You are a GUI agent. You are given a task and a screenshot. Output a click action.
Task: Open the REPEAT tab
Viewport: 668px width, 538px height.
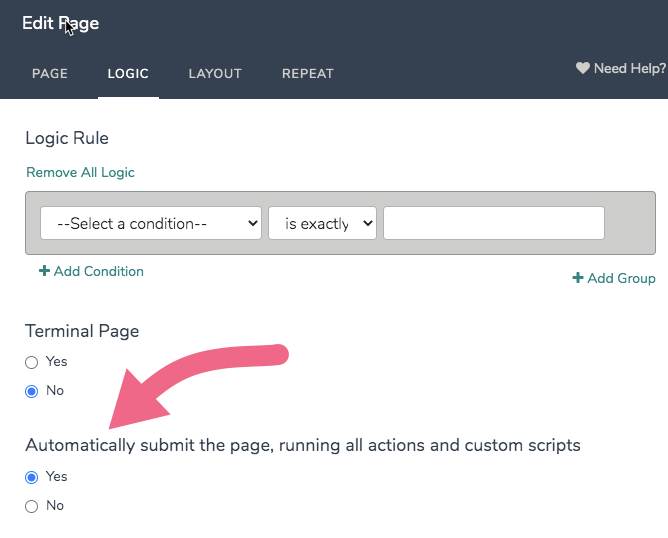point(308,74)
